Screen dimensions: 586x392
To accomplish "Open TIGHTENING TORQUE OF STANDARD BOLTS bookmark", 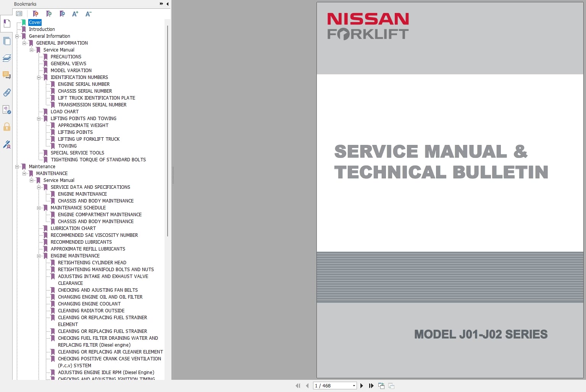I will click(98, 160).
